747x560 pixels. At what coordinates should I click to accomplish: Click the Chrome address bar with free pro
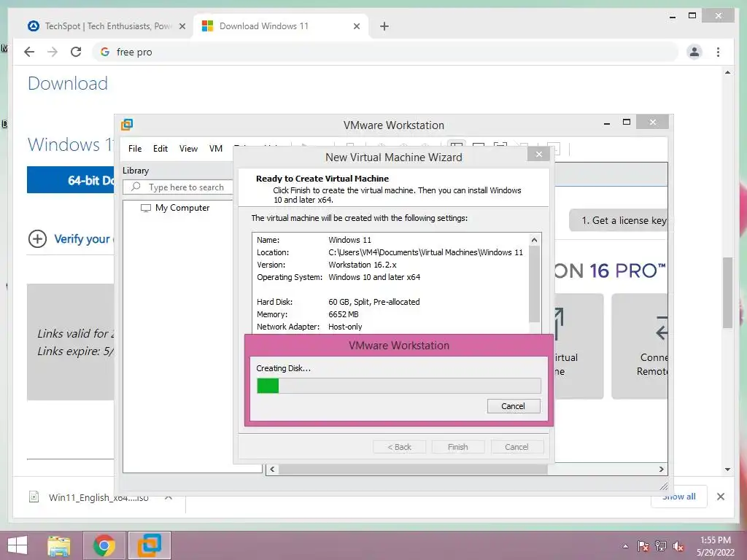[385, 52]
